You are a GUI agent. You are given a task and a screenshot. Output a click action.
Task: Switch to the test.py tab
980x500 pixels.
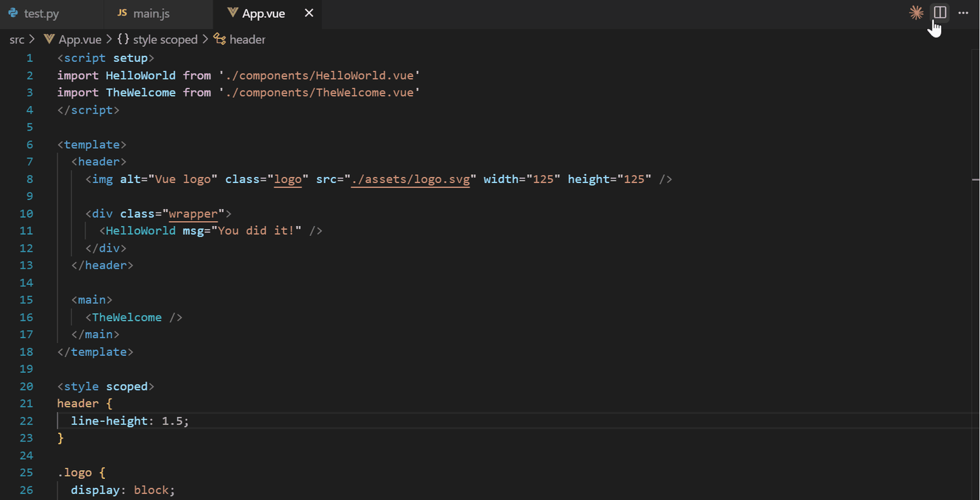42,14
